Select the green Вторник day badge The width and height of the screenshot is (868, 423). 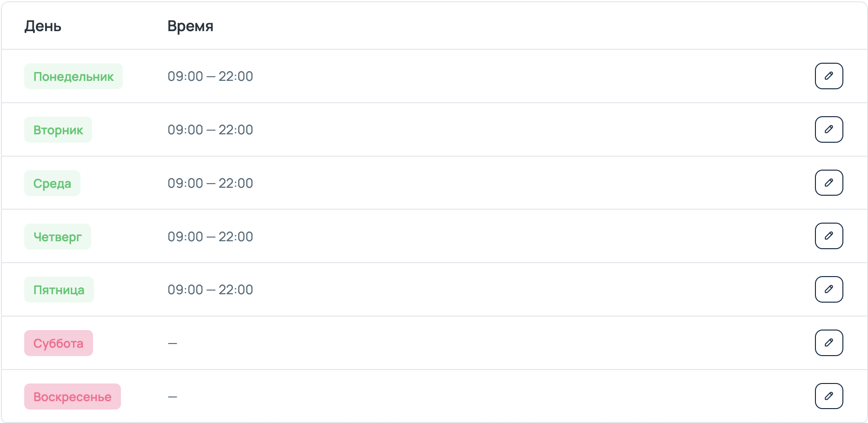coord(58,130)
